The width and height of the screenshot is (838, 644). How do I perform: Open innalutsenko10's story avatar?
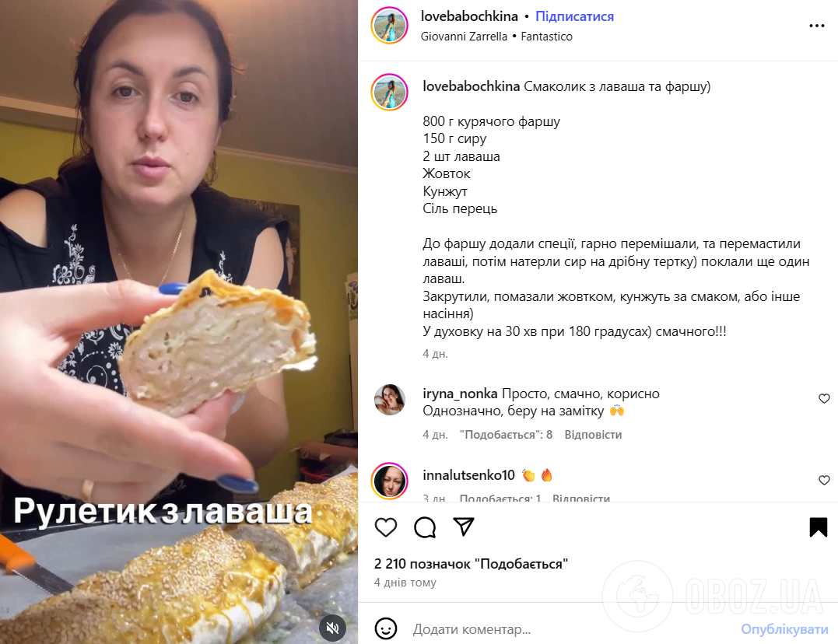coord(389,481)
